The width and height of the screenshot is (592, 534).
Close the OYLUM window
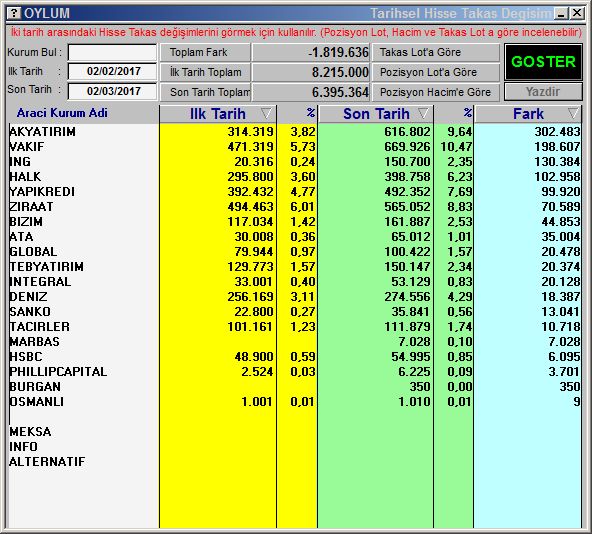pos(577,14)
